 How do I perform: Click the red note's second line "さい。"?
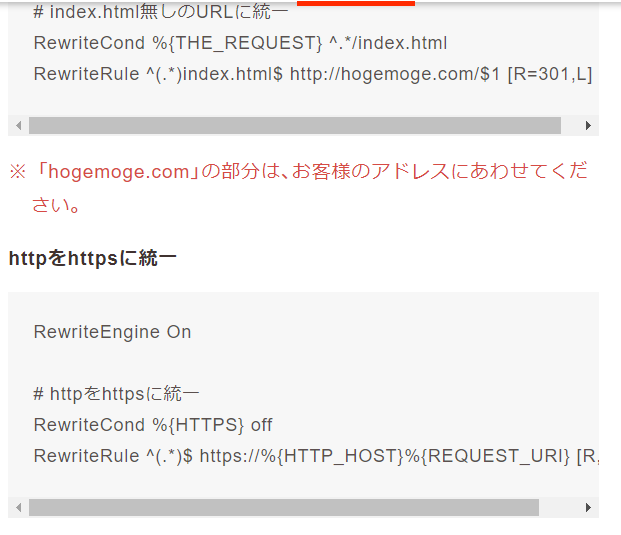56,206
